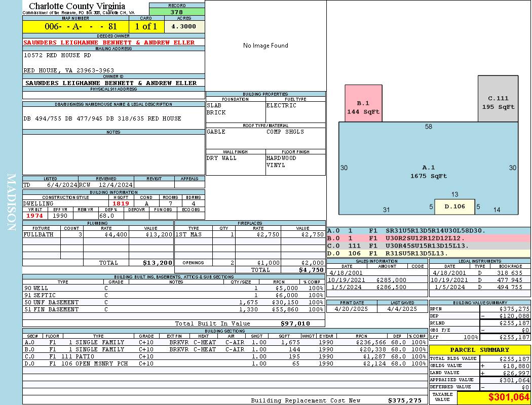Click the 90 WELL built-in row
Viewport: 532px width, 405px height.
click(x=174, y=288)
